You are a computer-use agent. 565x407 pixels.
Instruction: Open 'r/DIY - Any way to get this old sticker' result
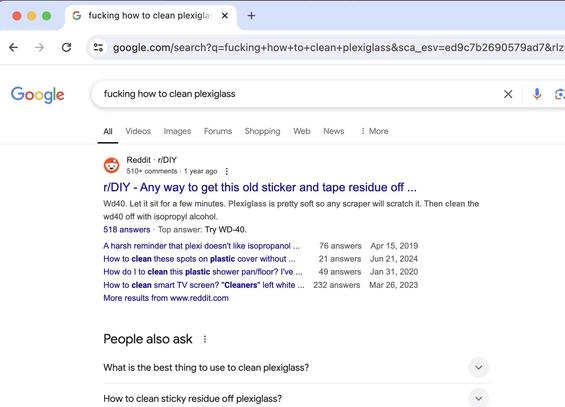(260, 187)
